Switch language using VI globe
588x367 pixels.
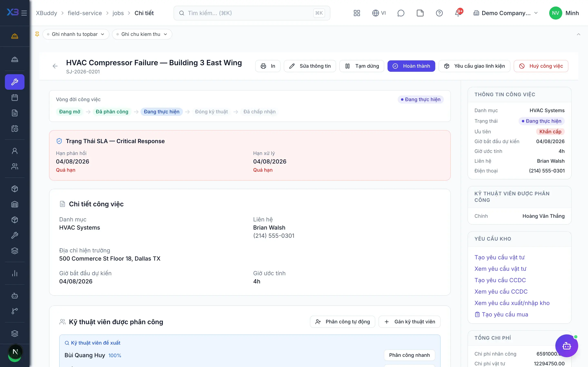379,13
